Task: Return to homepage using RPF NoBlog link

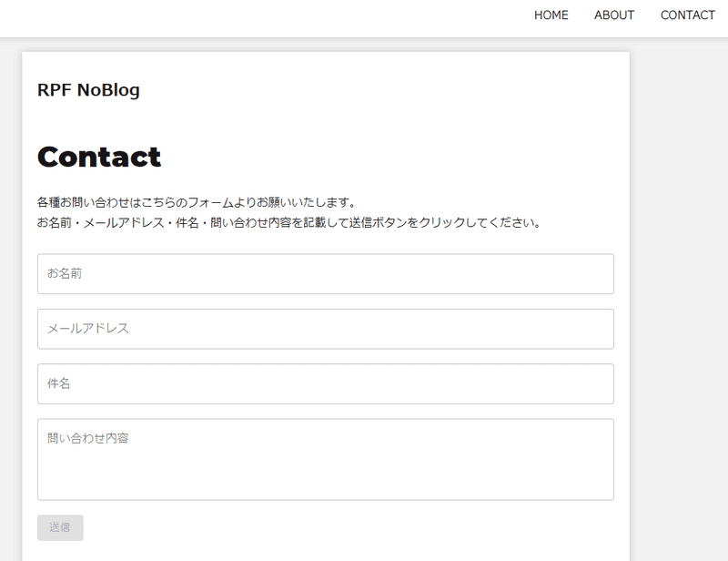Action: (87, 89)
